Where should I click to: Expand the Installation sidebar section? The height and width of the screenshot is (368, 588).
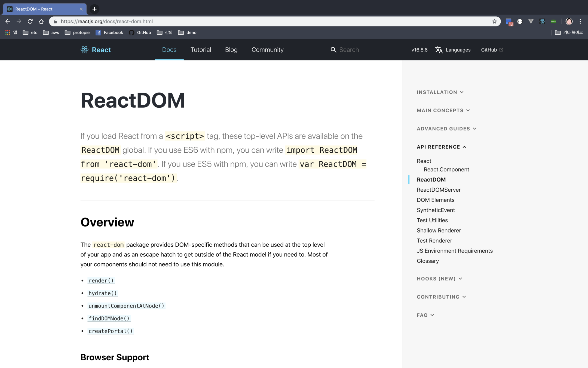point(440,92)
